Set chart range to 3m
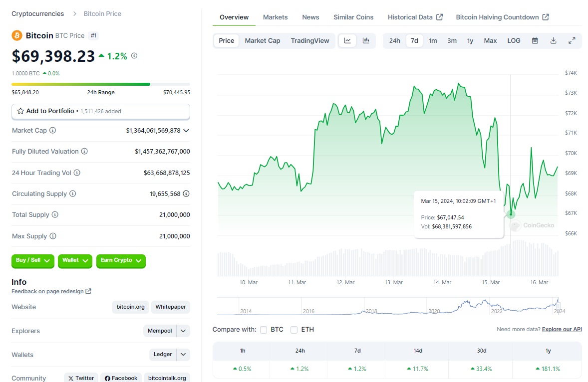This screenshot has height=382, width=588. (x=452, y=40)
